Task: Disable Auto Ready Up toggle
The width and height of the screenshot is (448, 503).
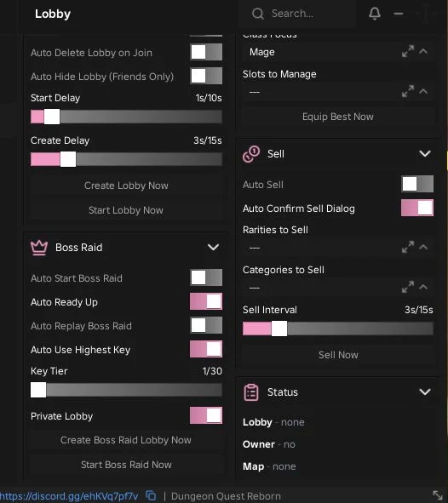Action: pyautogui.click(x=206, y=301)
